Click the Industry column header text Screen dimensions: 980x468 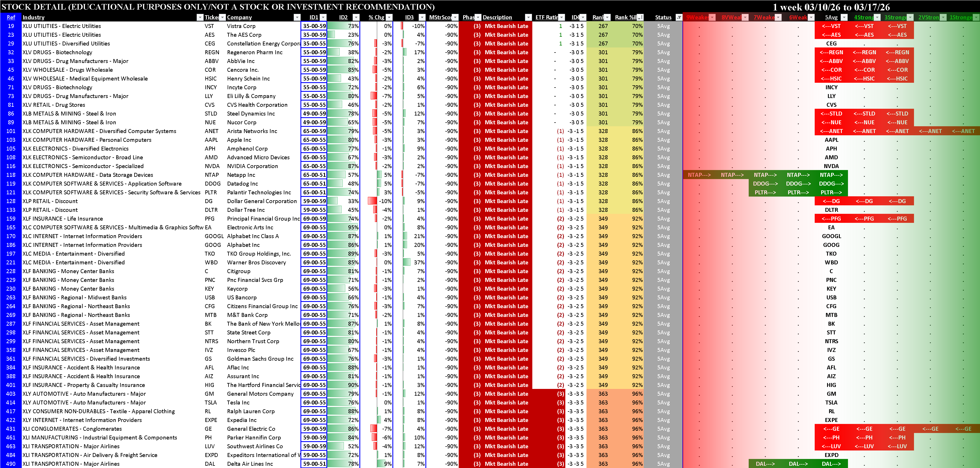coord(34,17)
